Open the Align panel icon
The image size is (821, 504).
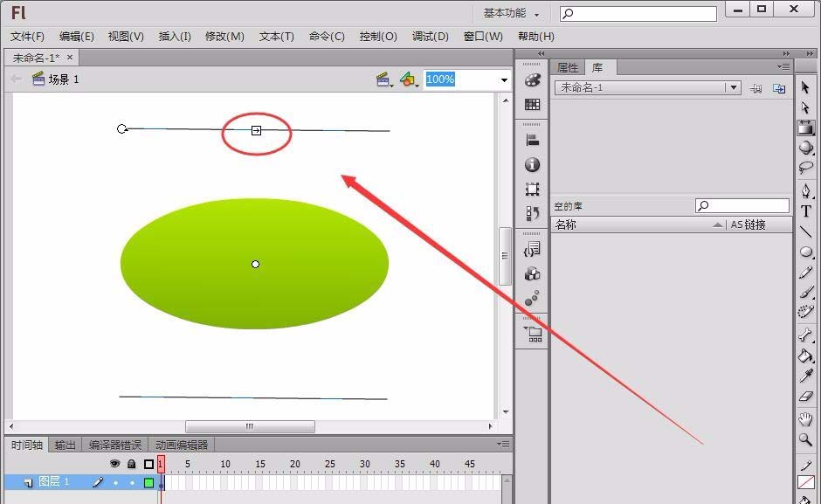click(533, 140)
